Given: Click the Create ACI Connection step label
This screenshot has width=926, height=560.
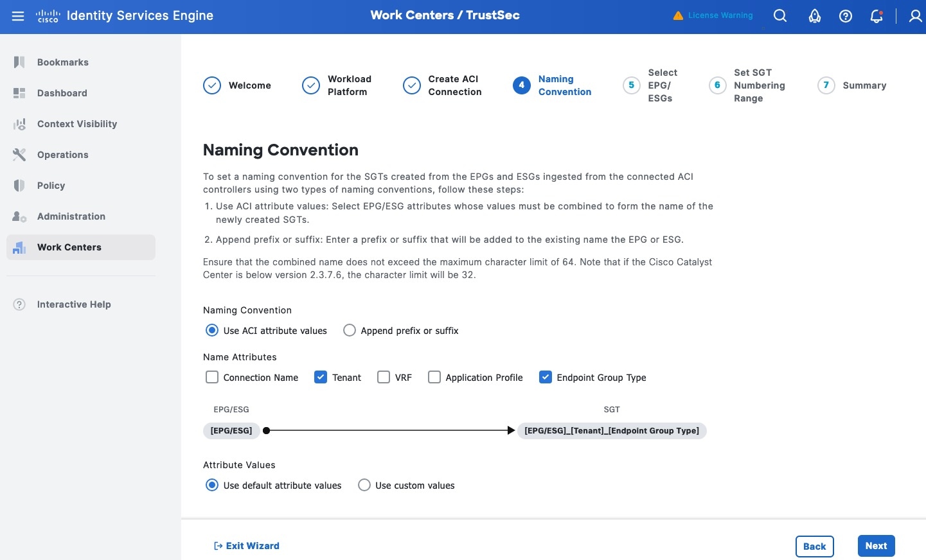Looking at the screenshot, I should [455, 85].
